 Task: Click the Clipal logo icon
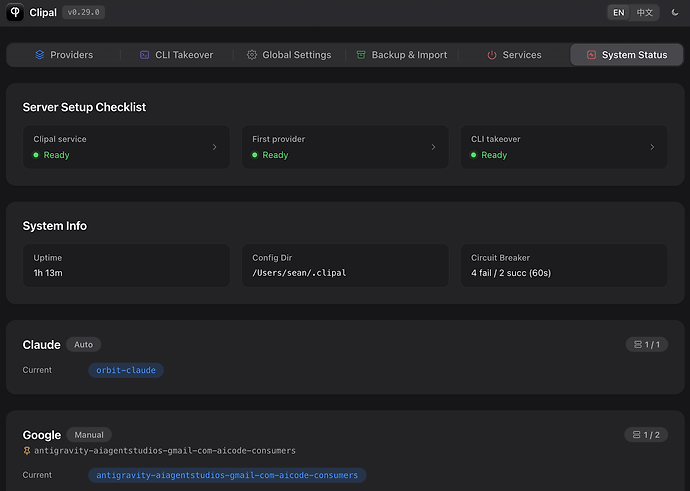15,12
